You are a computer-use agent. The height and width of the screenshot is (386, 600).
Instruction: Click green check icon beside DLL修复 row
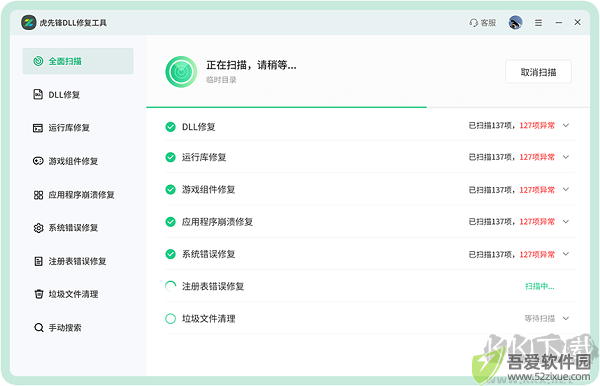[170, 127]
